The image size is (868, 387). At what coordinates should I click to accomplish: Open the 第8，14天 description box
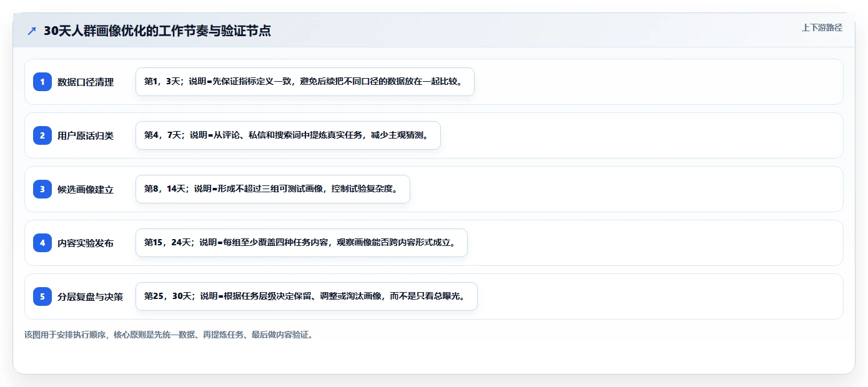(273, 189)
